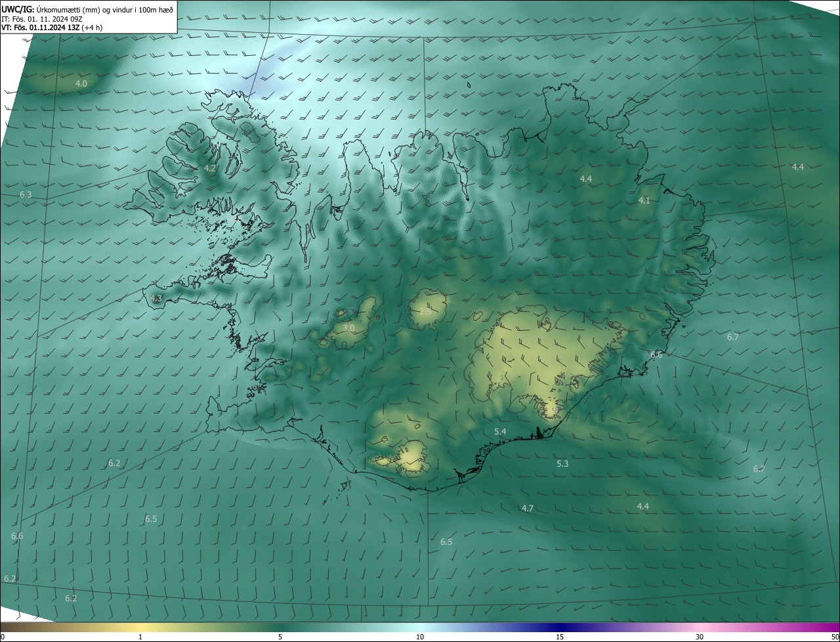Screen dimensions: 840x642
Task: Click the 4.3 value on the western peninsula
Action: (156, 298)
